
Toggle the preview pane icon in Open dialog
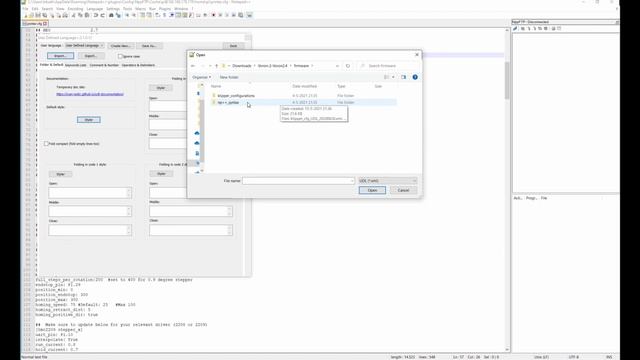pyautogui.click(x=404, y=77)
